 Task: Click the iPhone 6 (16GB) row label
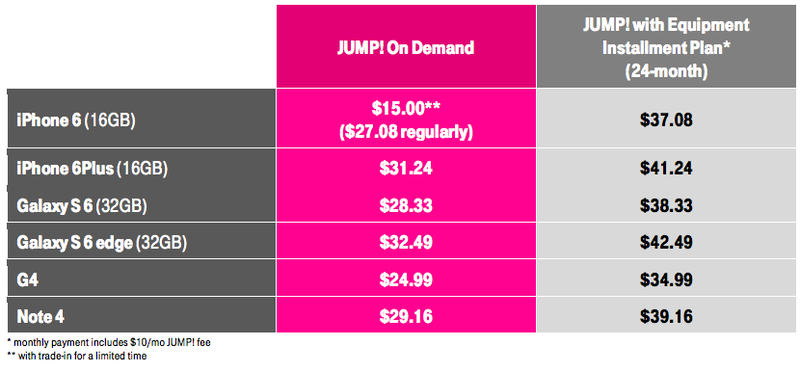tap(76, 122)
